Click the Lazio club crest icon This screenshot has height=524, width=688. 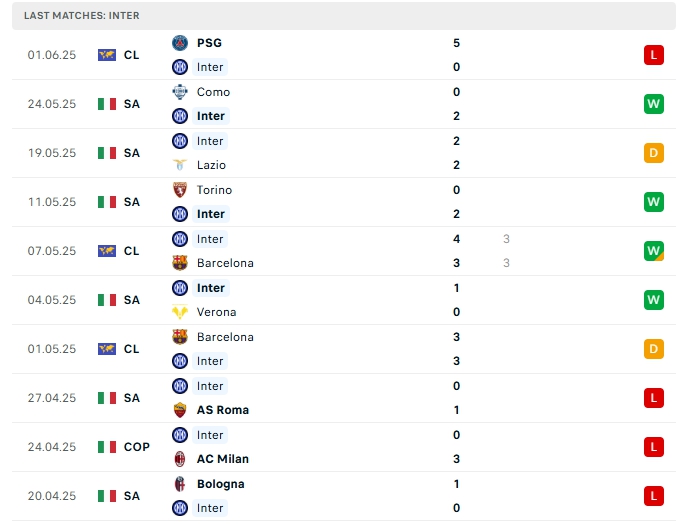(180, 165)
